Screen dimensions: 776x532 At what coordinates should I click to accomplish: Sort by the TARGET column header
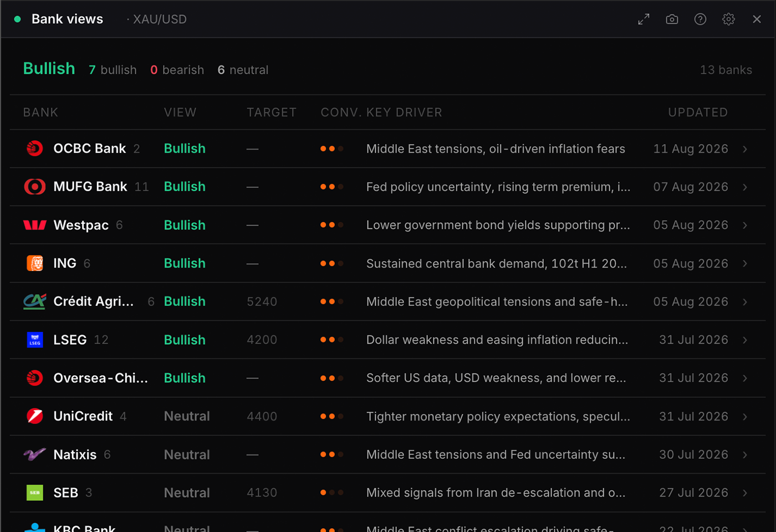pyautogui.click(x=272, y=112)
